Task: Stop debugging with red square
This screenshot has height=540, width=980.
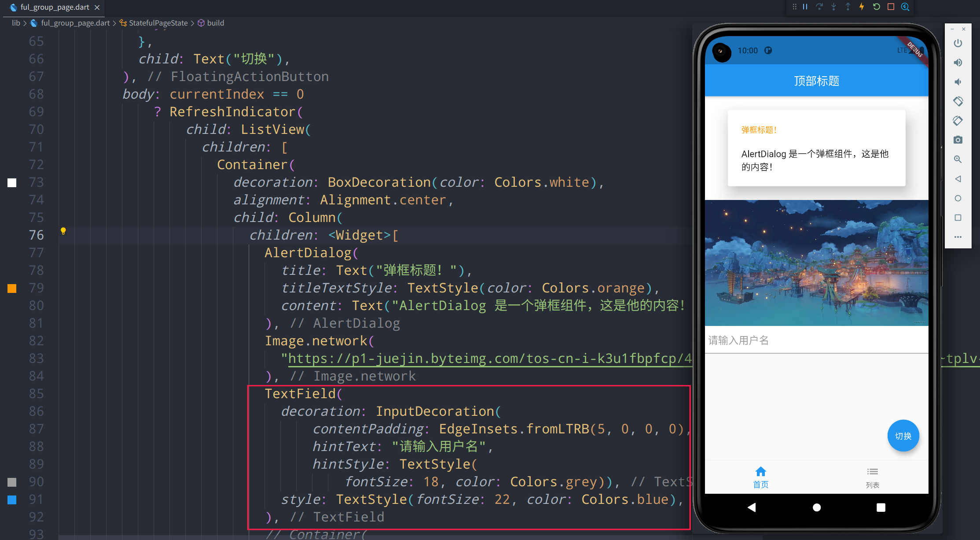Action: pyautogui.click(x=891, y=7)
